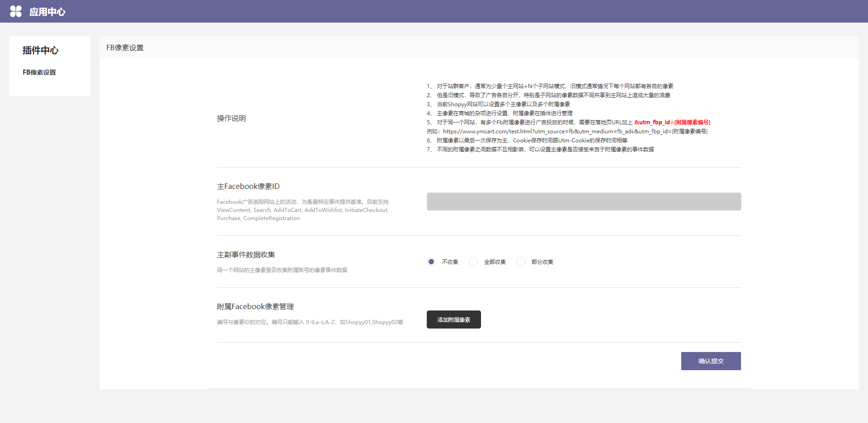
Task: Focus the main Facebook pixel ID input field
Action: click(584, 202)
